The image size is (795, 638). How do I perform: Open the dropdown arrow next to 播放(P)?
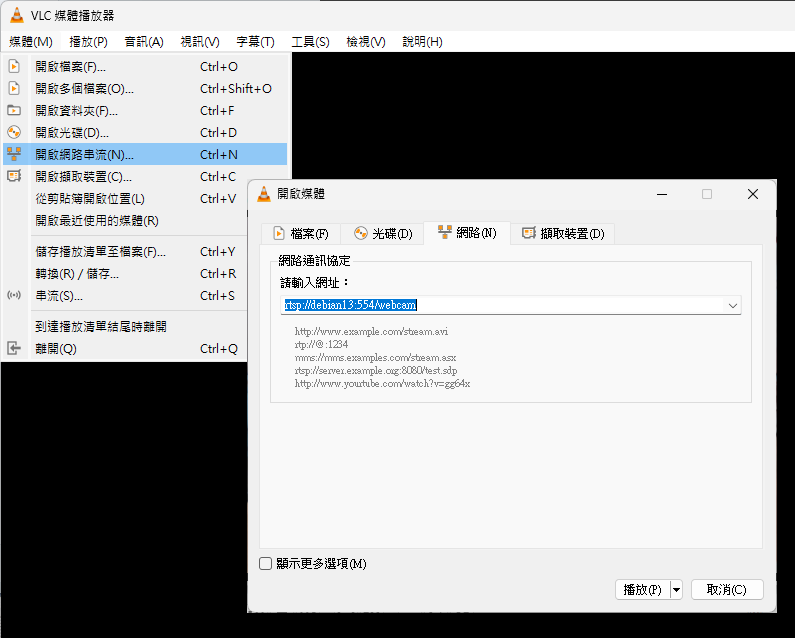tap(676, 590)
